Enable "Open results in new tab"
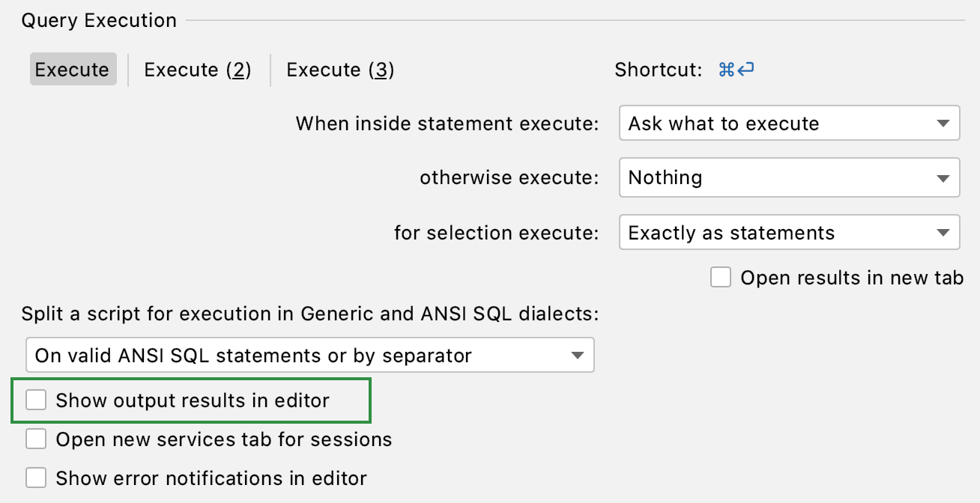The height and width of the screenshot is (503, 980). click(x=720, y=277)
